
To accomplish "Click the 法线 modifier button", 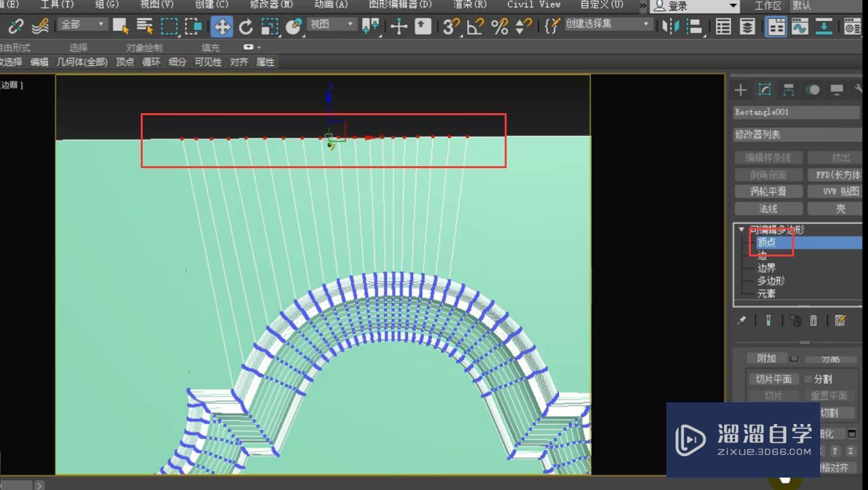I will [768, 209].
